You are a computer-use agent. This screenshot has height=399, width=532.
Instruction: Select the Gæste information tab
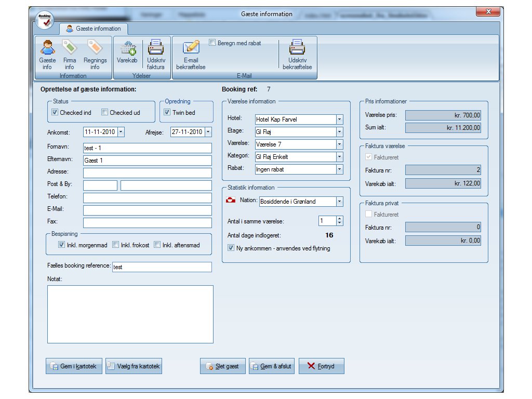click(x=94, y=29)
